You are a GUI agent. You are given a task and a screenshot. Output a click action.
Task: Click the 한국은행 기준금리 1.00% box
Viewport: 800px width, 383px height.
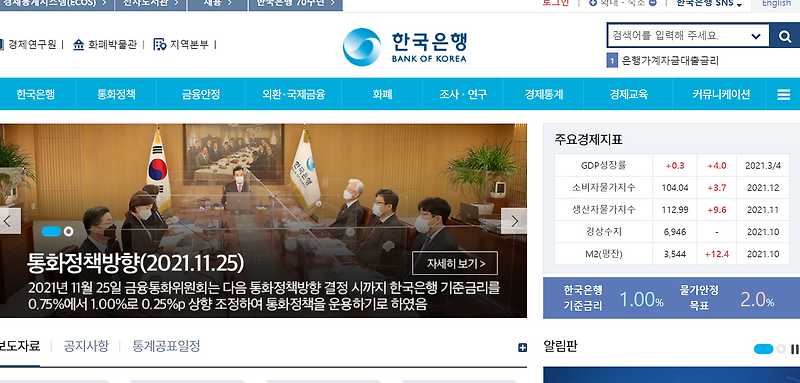click(x=612, y=298)
